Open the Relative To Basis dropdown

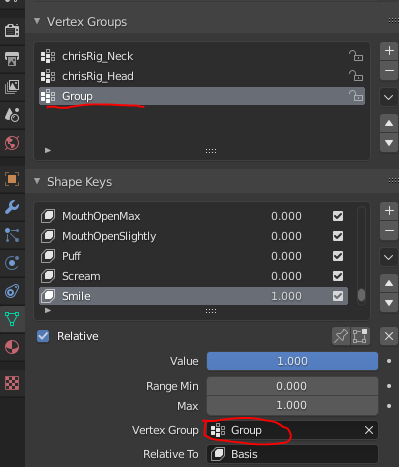click(x=292, y=454)
